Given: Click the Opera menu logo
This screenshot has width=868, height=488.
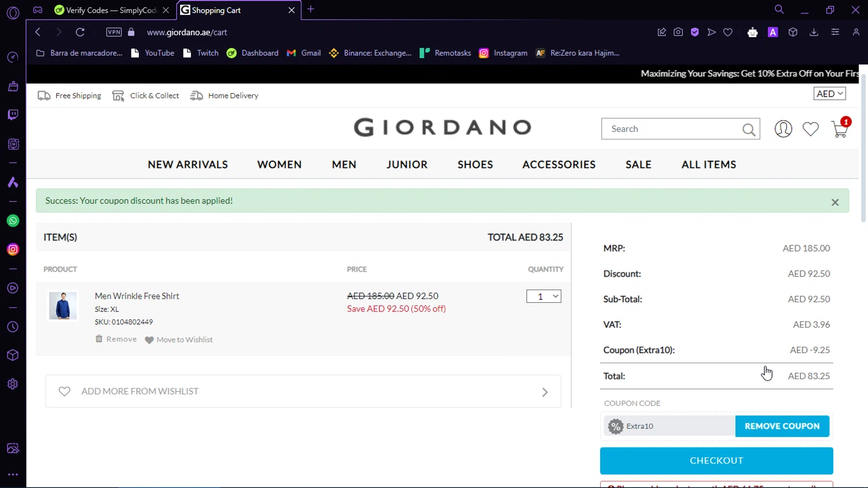Looking at the screenshot, I should (13, 13).
